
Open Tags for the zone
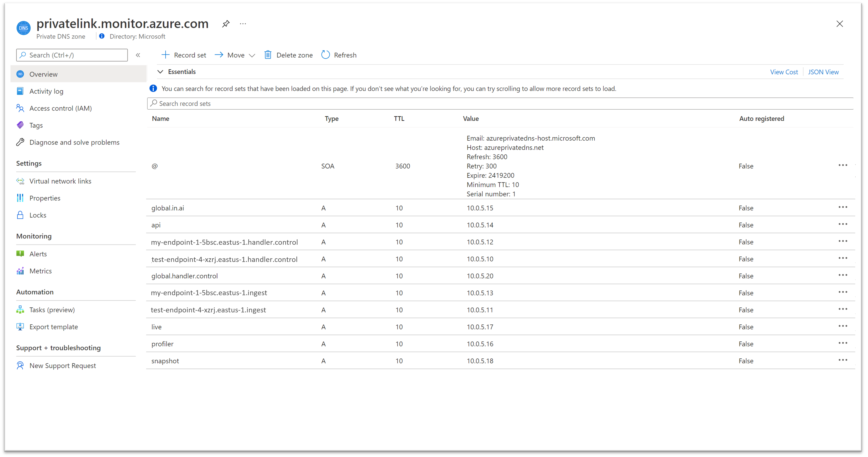[36, 125]
